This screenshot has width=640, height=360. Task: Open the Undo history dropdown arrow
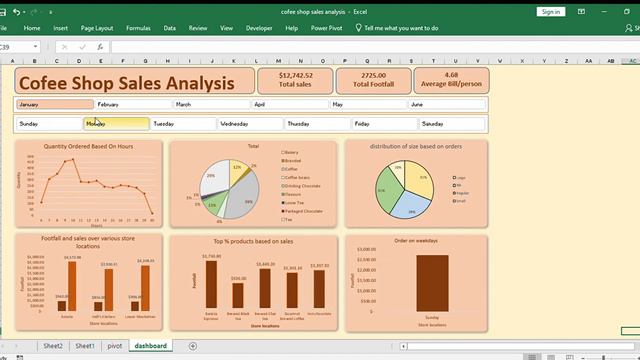24,12
